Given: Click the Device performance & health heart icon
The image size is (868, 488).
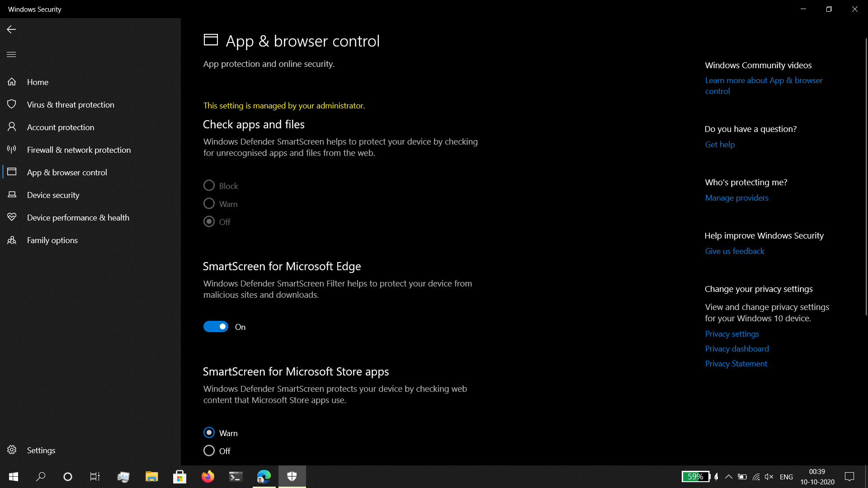Looking at the screenshot, I should 12,217.
